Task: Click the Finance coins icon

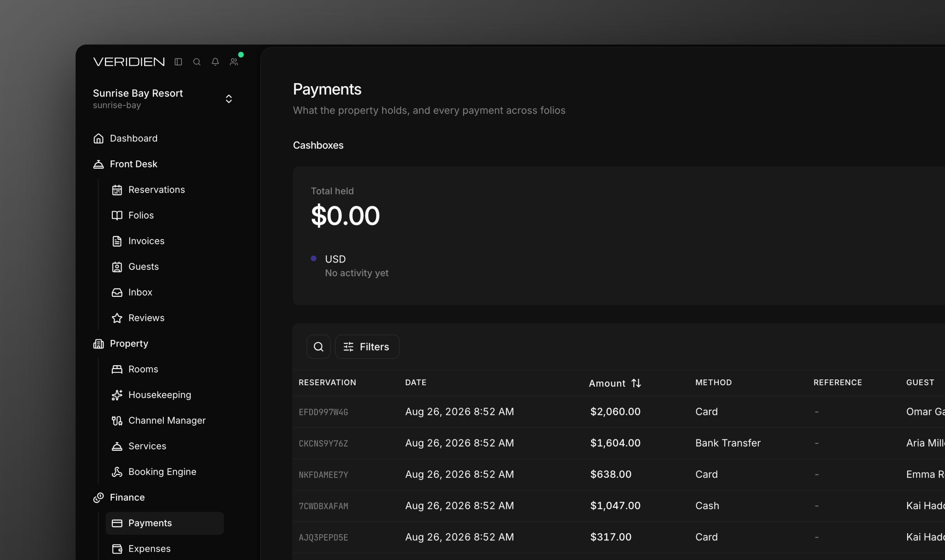Action: (x=99, y=498)
